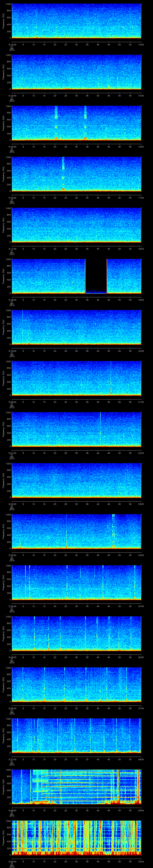Open the 5:14 spectrogram plot
The width and height of the screenshot is (153, 868).
(x=76, y=72)
